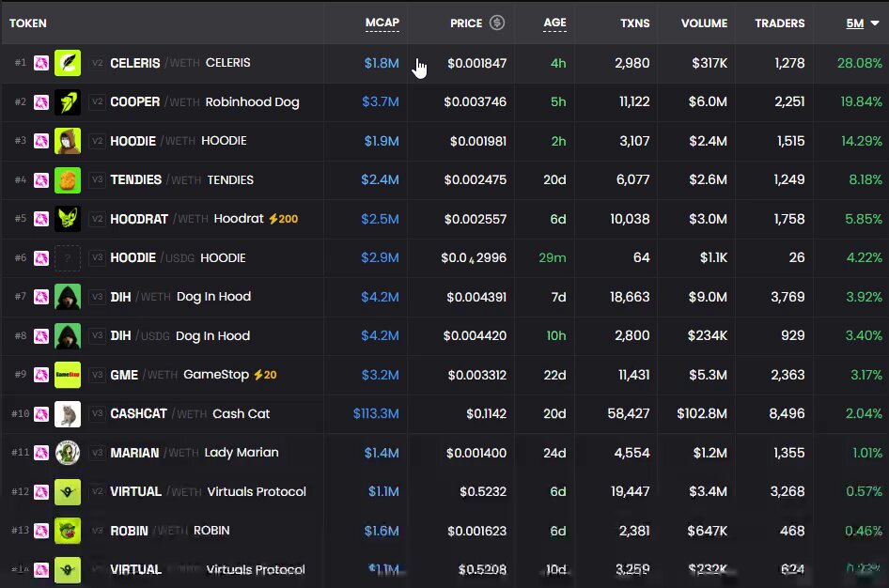
Task: Open the GME GameStop token logo
Action: pos(68,375)
